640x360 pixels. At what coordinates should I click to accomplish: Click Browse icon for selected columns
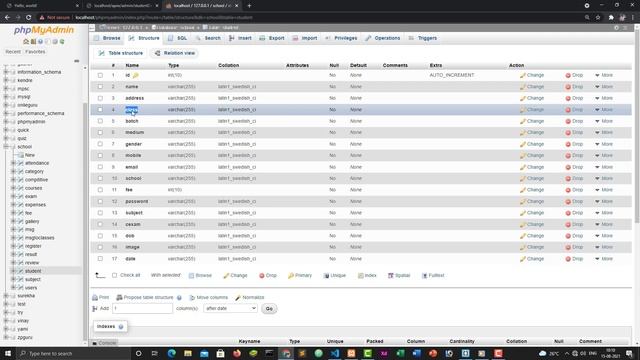pos(200,276)
